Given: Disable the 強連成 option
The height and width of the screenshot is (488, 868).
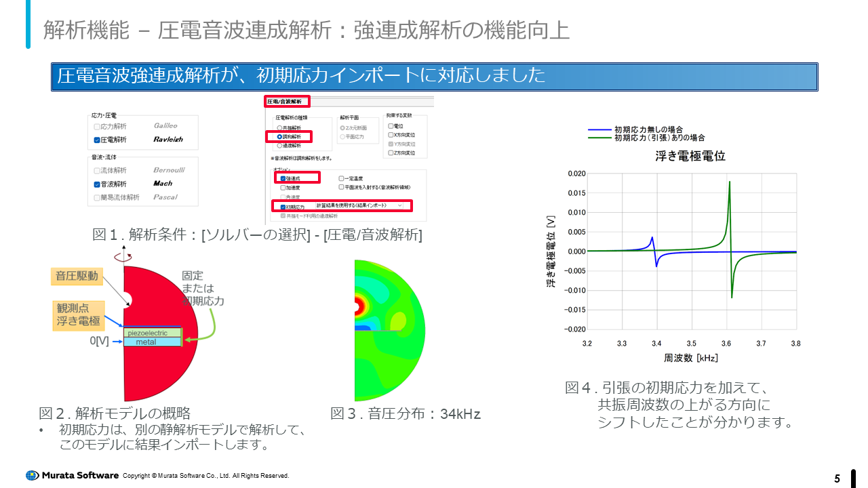Looking at the screenshot, I should pyautogui.click(x=283, y=178).
